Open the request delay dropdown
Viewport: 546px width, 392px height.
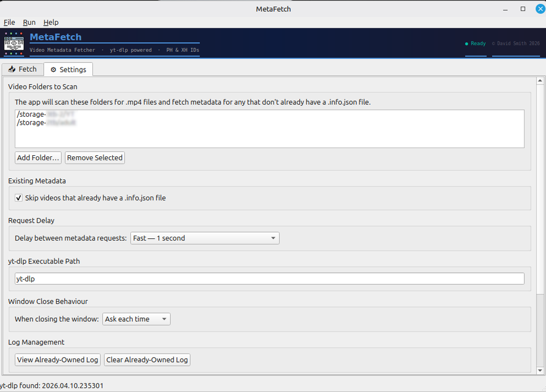pos(205,238)
